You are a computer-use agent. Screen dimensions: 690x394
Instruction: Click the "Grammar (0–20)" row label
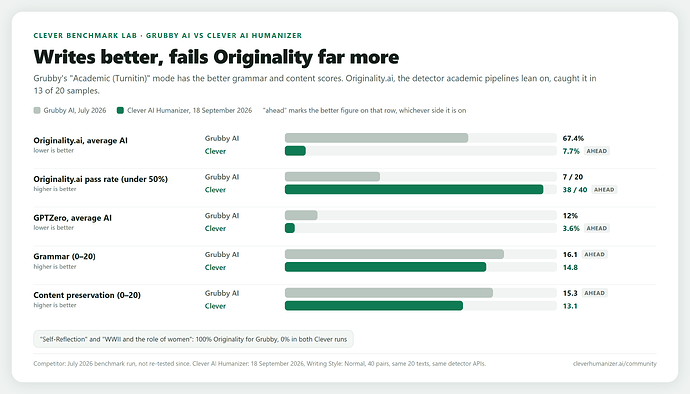click(64, 256)
